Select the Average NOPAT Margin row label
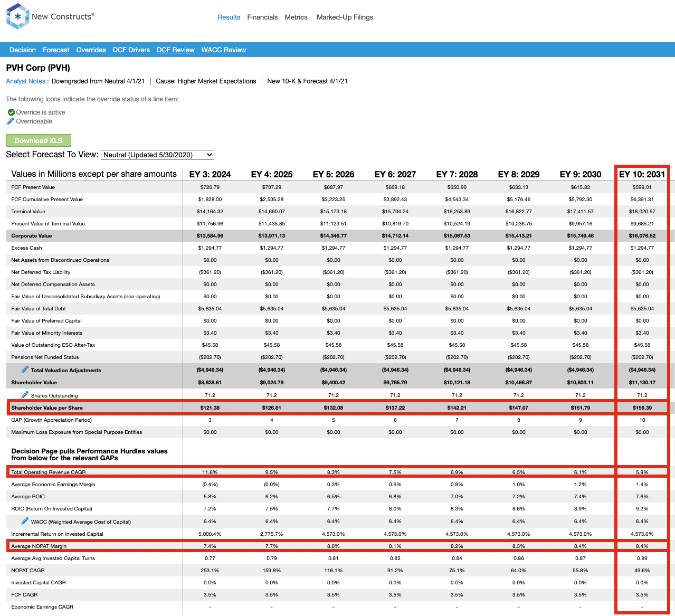Image resolution: width=675 pixels, height=616 pixels. tap(39, 546)
